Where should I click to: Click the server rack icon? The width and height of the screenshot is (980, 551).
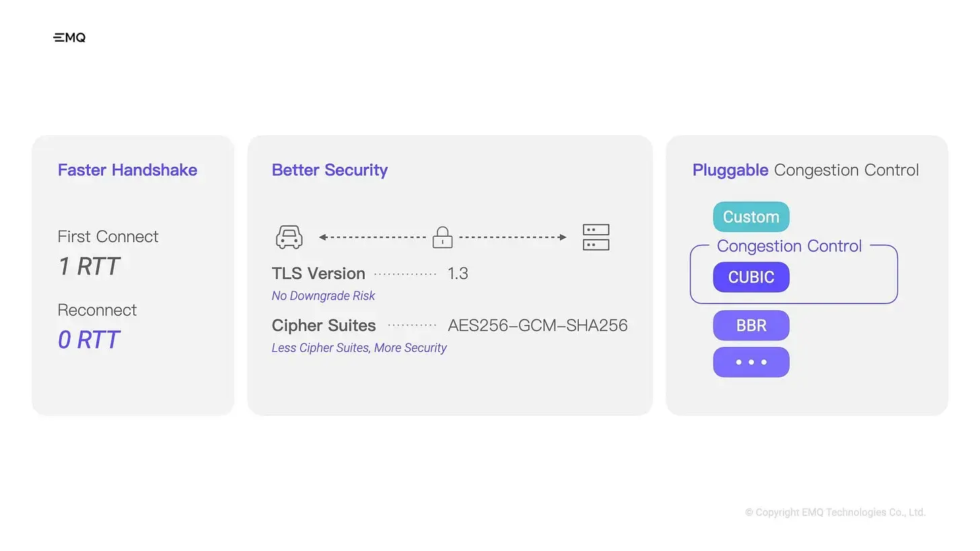click(596, 237)
